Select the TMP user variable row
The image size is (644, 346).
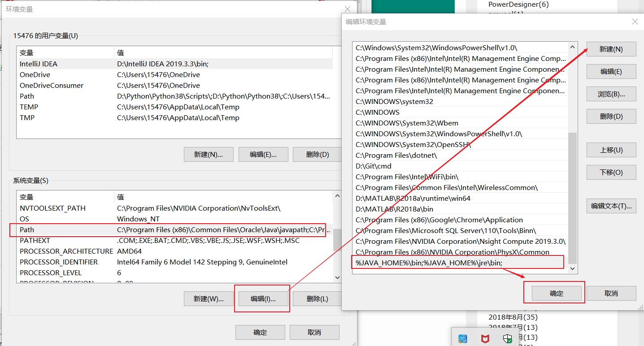click(x=175, y=118)
